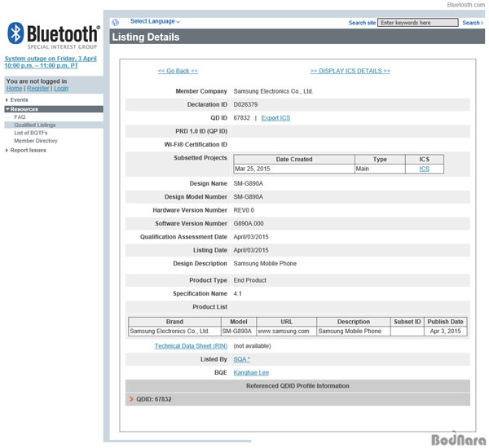Click the Listing Details heading
Screen dimensions: 489x448
[x=146, y=37]
